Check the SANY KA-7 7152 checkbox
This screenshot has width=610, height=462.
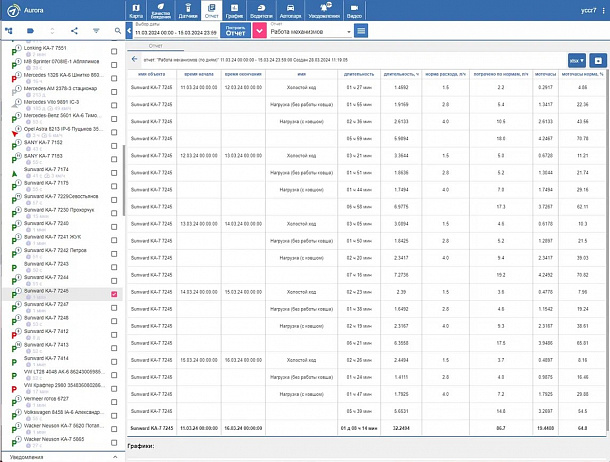114,146
